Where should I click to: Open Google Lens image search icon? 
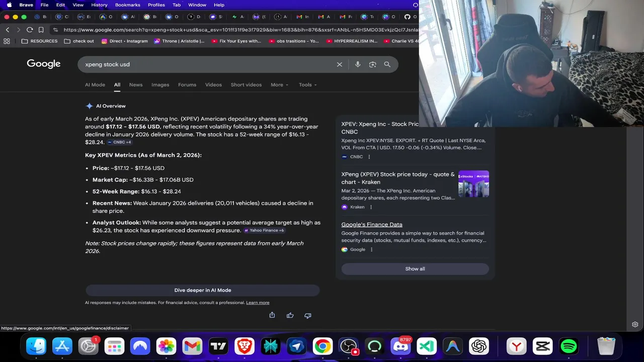tap(372, 64)
